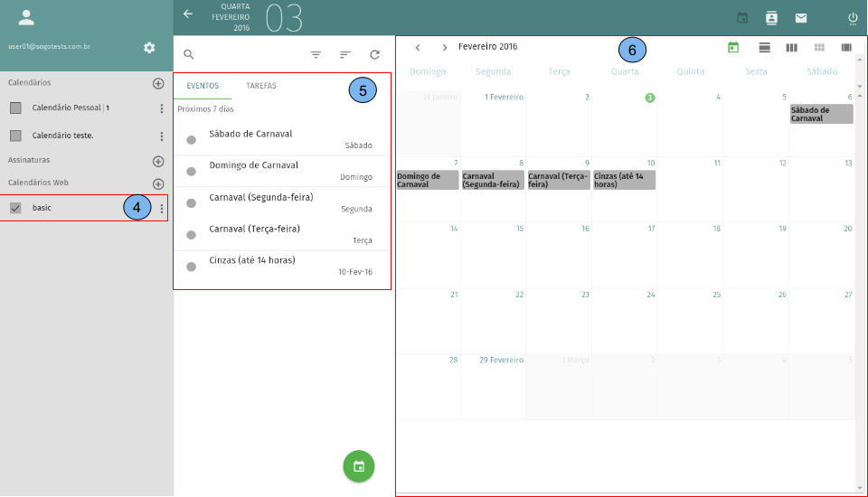This screenshot has width=868, height=497.
Task: Uncheck the basic web calendar
Action: 15,208
